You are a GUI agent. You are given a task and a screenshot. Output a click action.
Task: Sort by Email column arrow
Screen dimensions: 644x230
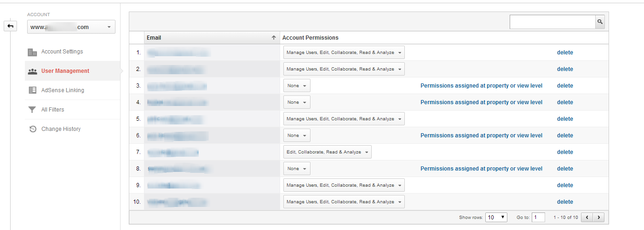(274, 38)
